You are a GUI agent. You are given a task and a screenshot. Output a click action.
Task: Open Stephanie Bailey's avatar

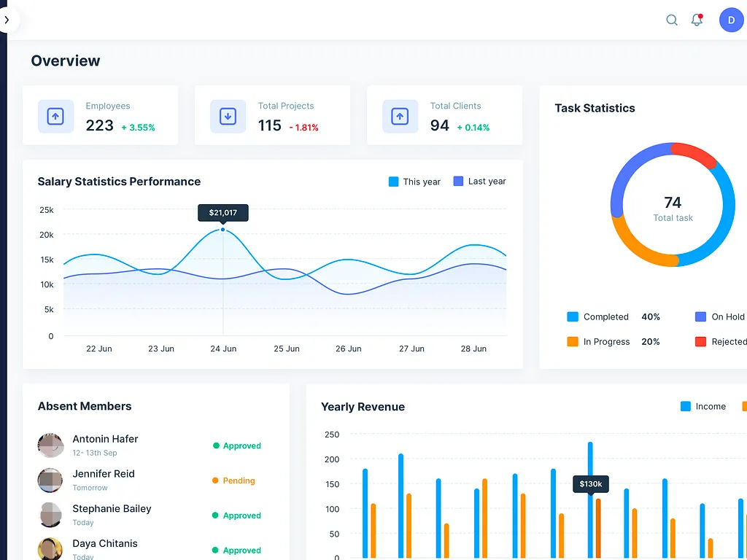click(x=50, y=515)
